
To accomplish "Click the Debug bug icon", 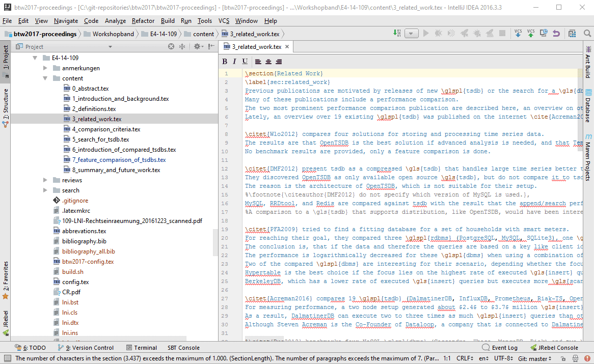I will coord(438,33).
